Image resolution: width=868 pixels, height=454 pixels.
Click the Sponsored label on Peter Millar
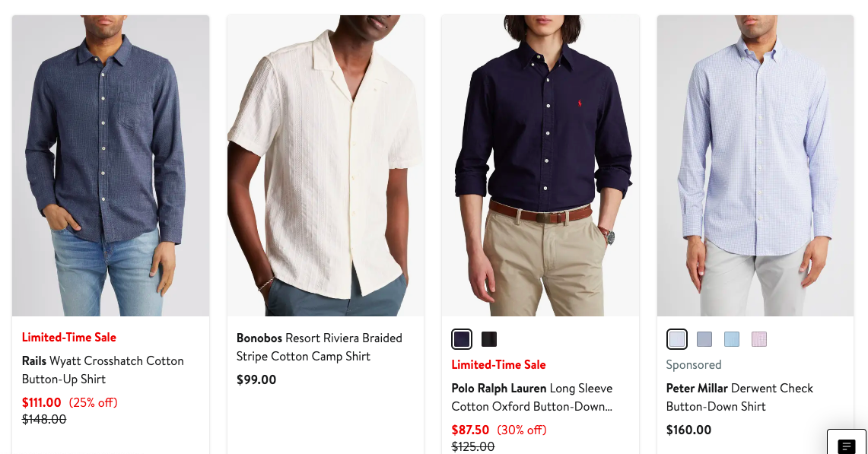[x=694, y=365]
